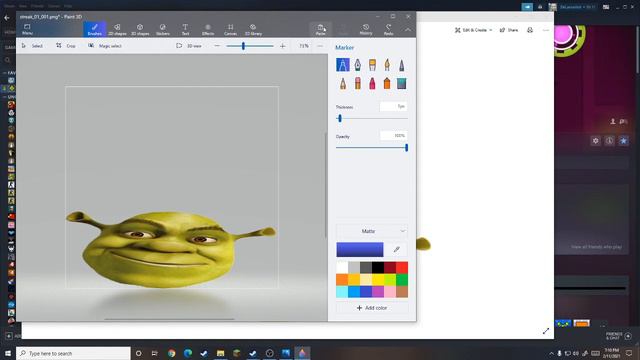Image resolution: width=640 pixels, height=360 pixels.
Task: Select the Pixel pen brush
Action: (x=402, y=65)
